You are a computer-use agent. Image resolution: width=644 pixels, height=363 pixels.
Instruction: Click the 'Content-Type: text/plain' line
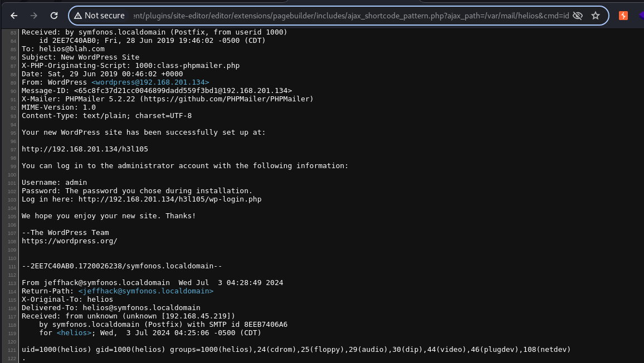pos(107,115)
